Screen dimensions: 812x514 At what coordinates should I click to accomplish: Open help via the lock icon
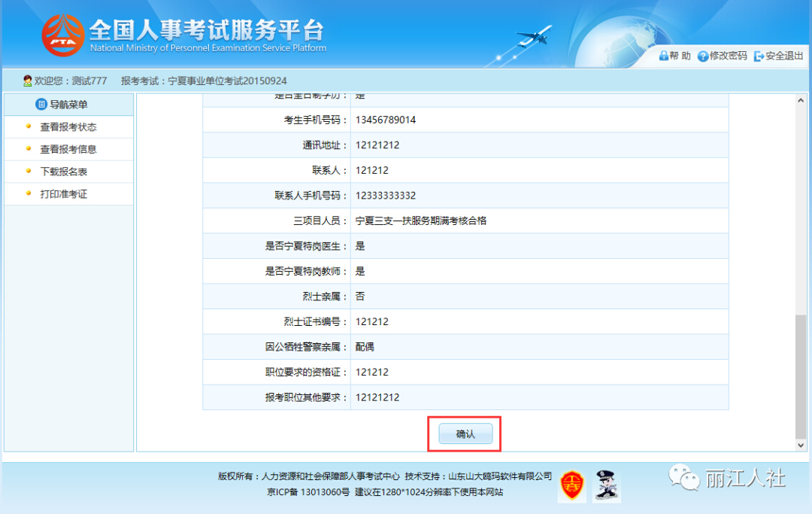[663, 56]
